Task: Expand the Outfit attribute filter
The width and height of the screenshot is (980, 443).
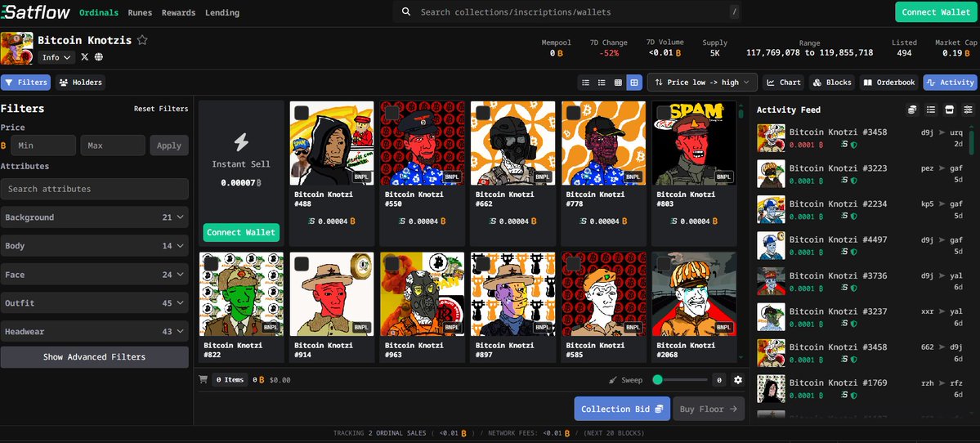Action: [x=94, y=303]
